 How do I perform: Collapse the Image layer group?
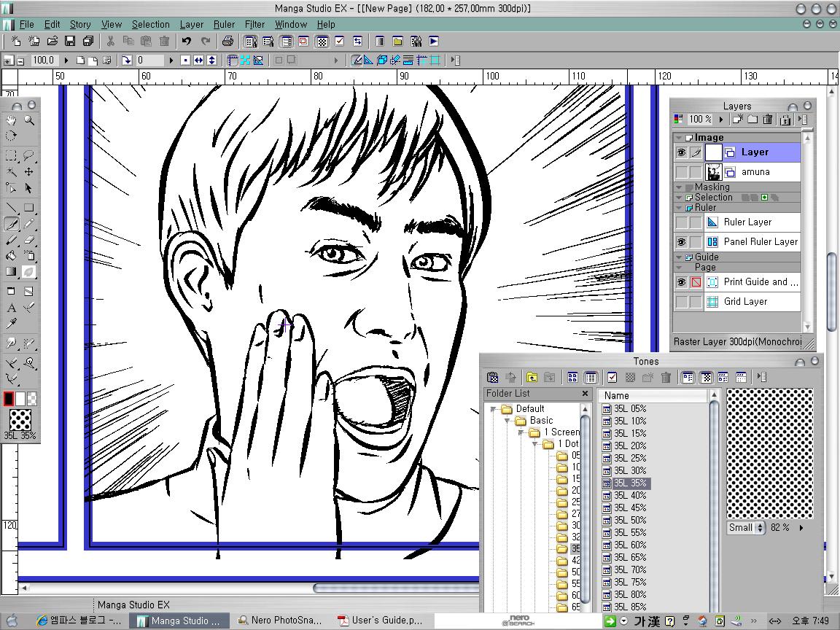[x=679, y=138]
